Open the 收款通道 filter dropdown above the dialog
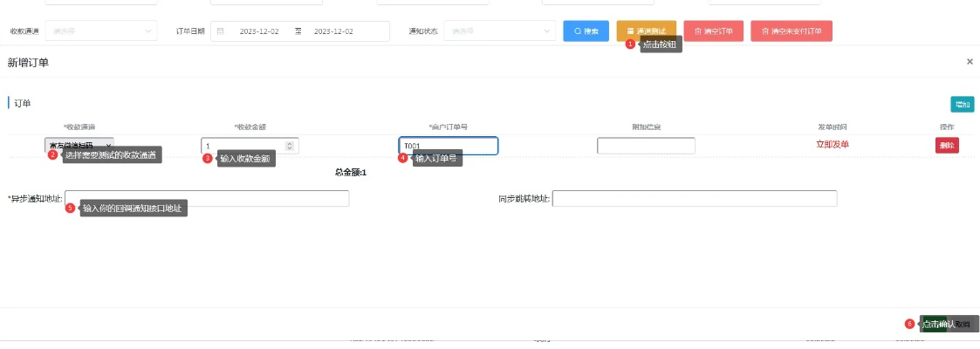The image size is (980, 349). (101, 31)
